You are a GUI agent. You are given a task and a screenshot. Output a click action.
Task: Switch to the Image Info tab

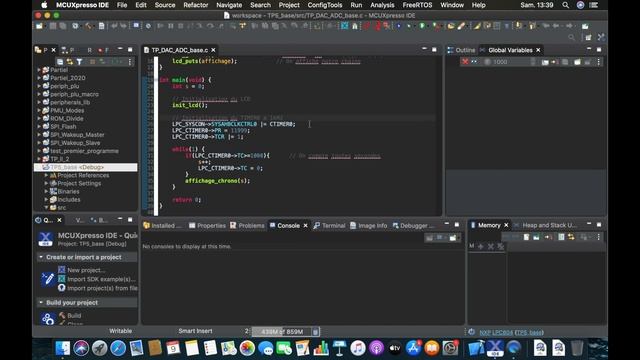coord(369,225)
